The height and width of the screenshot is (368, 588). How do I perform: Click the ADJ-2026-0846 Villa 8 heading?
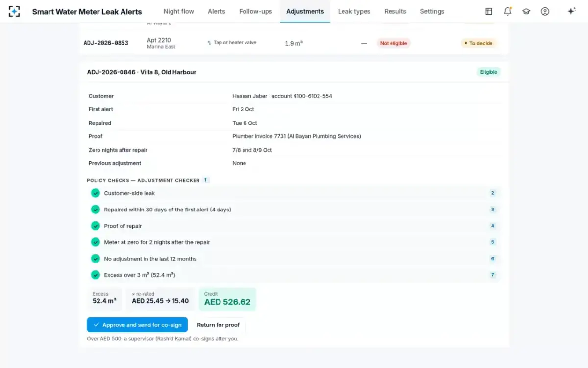(x=142, y=72)
